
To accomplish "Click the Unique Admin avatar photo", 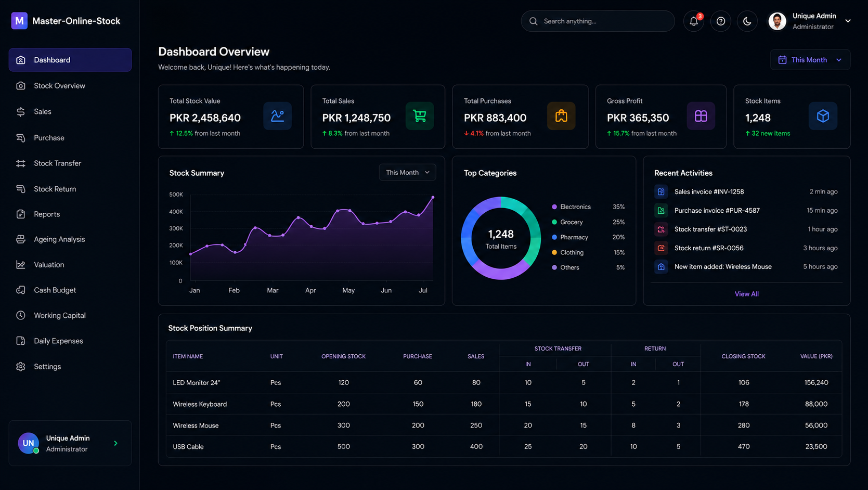I will (x=778, y=21).
